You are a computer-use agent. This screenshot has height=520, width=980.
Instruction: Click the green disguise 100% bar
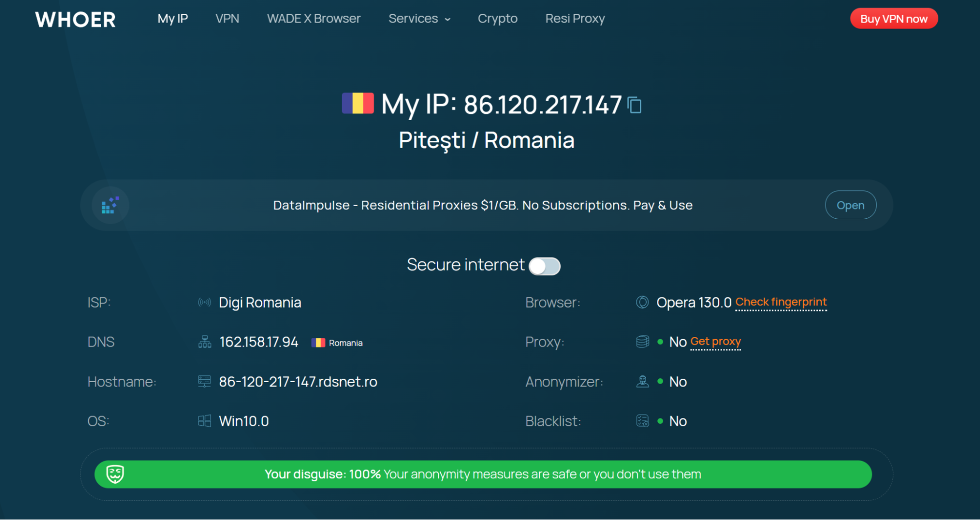click(483, 474)
